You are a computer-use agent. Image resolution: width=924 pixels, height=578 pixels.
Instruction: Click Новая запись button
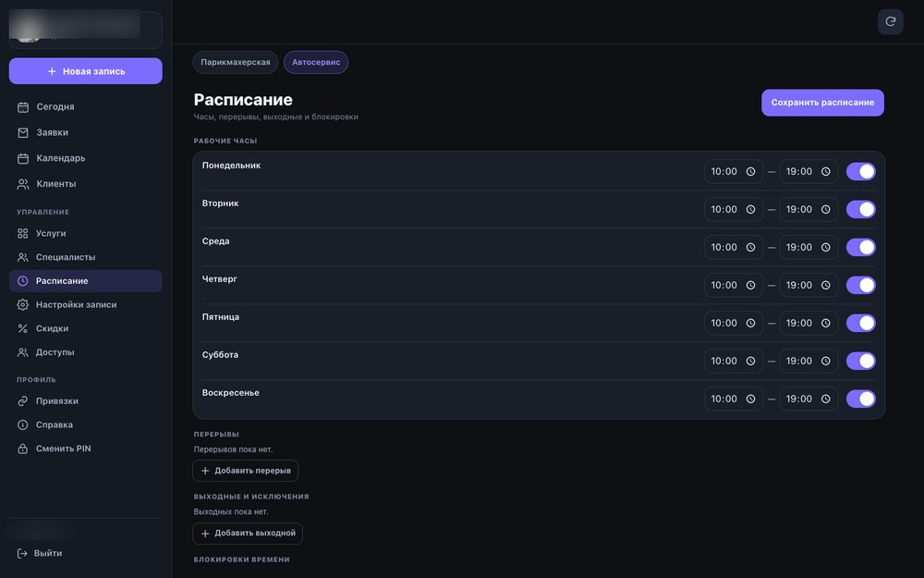(x=85, y=71)
